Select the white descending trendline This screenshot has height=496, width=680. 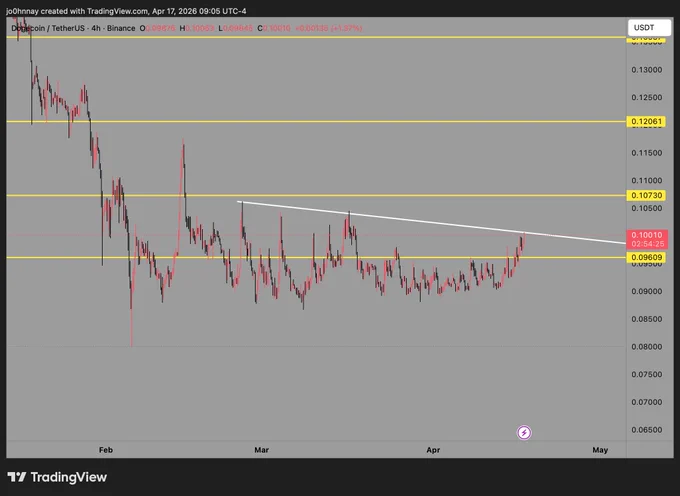click(432, 223)
